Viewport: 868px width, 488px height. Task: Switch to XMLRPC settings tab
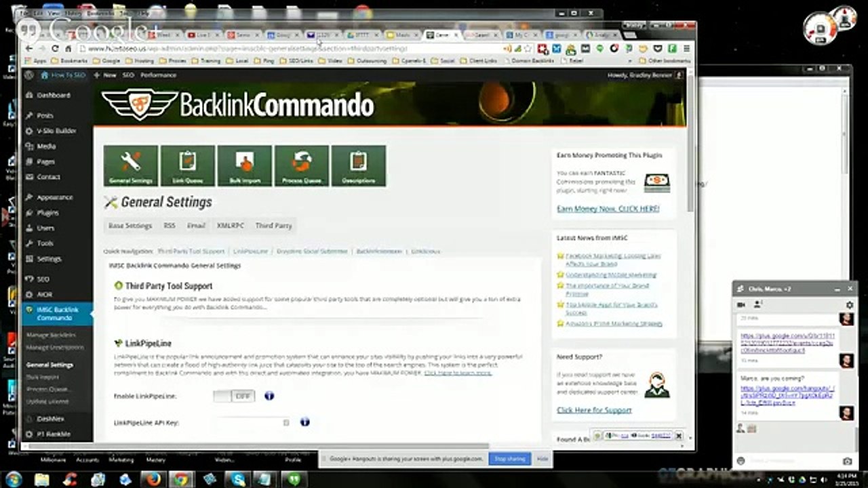click(x=231, y=226)
